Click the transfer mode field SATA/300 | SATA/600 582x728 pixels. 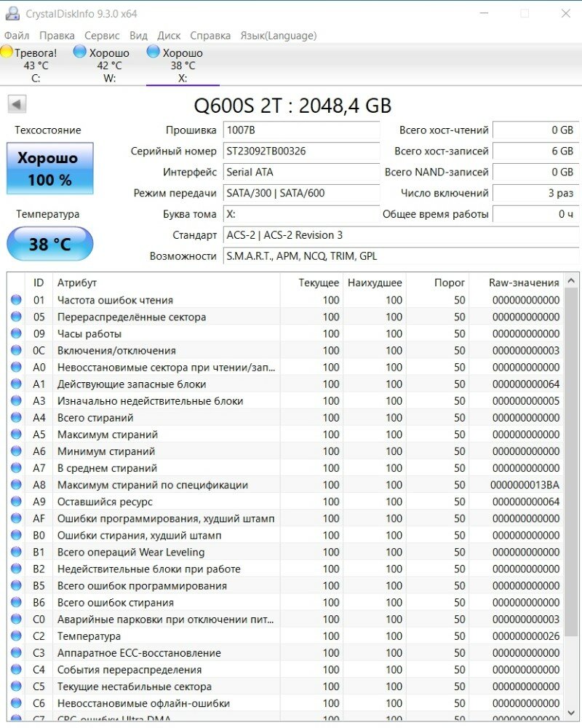[301, 193]
